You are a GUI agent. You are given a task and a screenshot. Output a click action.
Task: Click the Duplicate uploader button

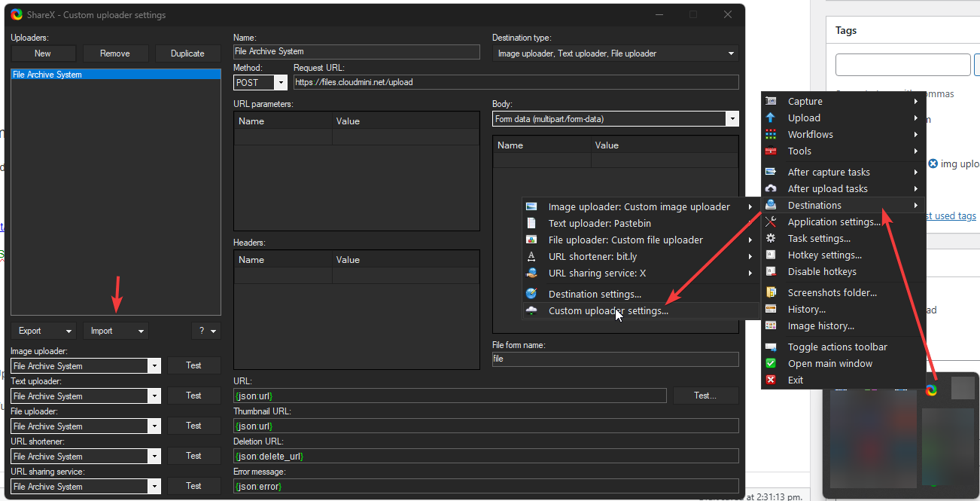click(x=187, y=53)
